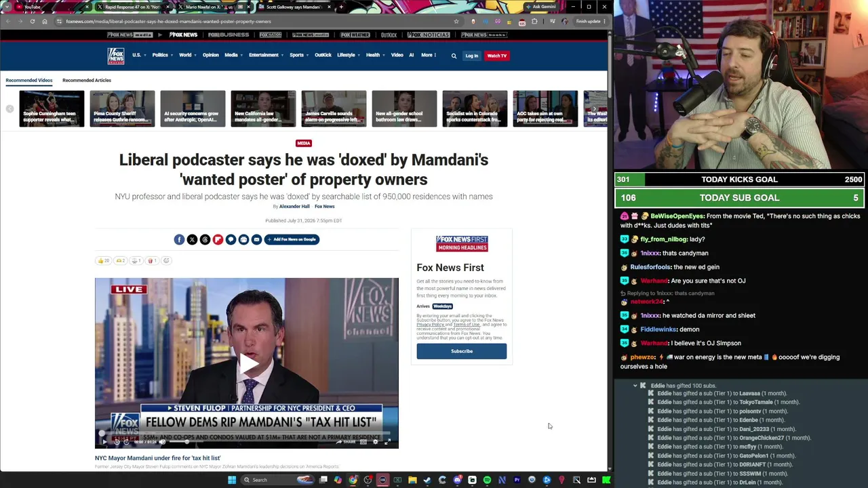
Task: Open the Fox Business network link
Action: 229,35
